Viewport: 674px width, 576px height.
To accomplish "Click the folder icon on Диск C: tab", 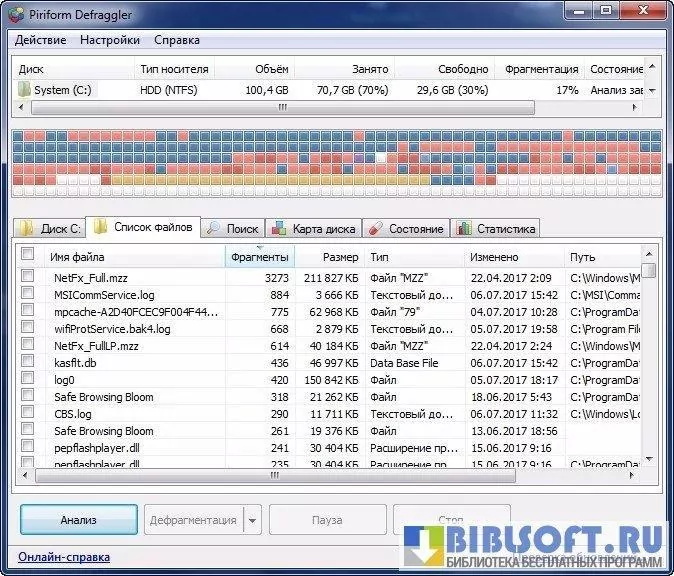I will tap(25, 228).
